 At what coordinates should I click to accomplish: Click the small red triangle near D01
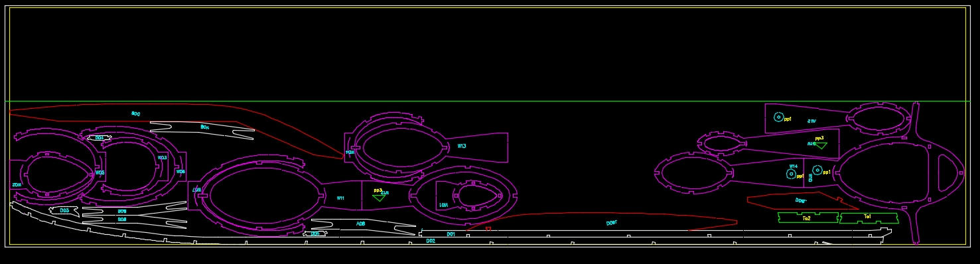(488, 229)
